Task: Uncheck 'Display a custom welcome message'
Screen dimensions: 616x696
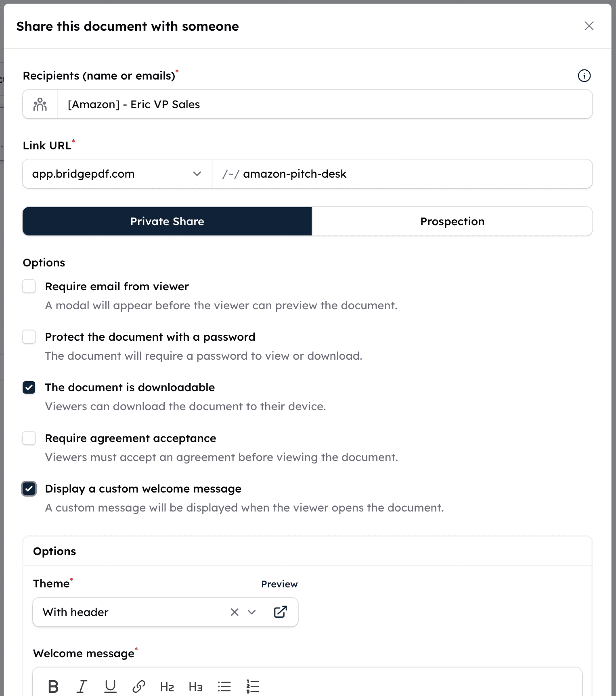Action: (x=29, y=488)
